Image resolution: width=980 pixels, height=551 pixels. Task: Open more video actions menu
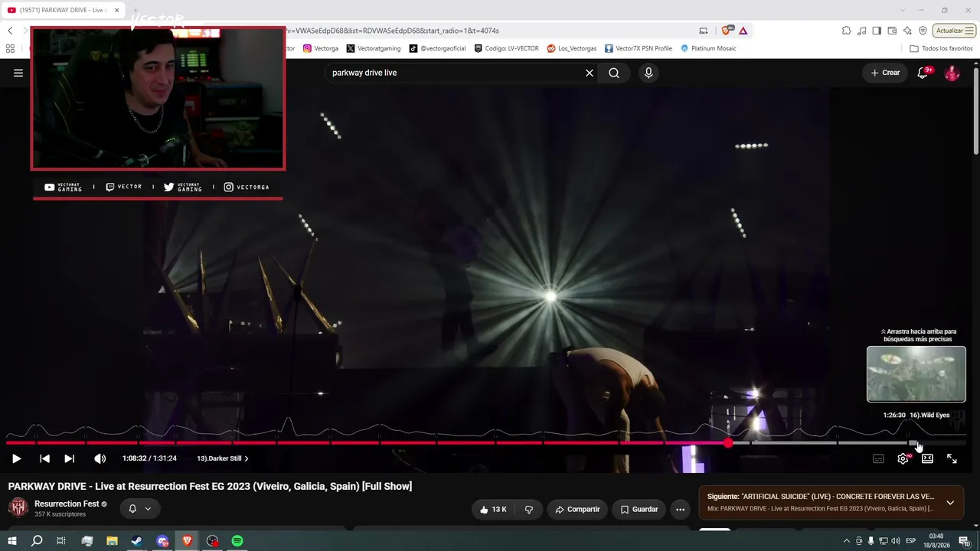pyautogui.click(x=680, y=509)
